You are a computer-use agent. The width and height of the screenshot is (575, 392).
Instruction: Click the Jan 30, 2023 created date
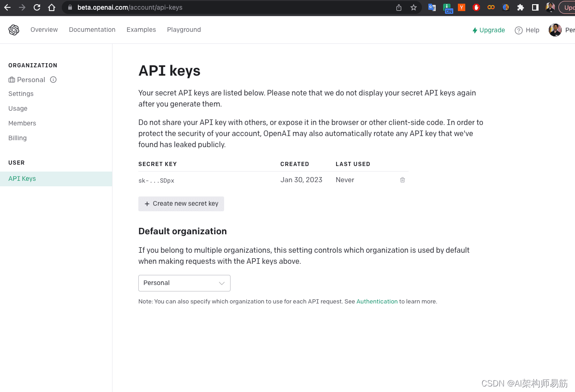pos(301,180)
